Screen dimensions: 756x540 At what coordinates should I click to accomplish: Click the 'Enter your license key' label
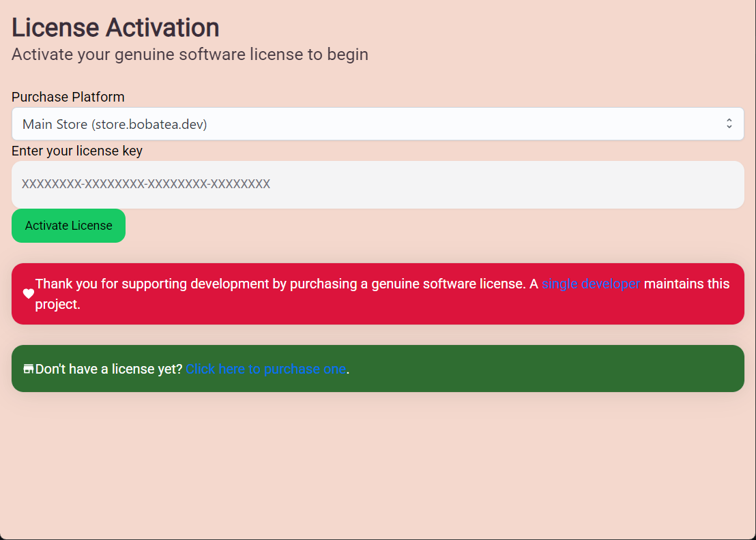tap(77, 151)
